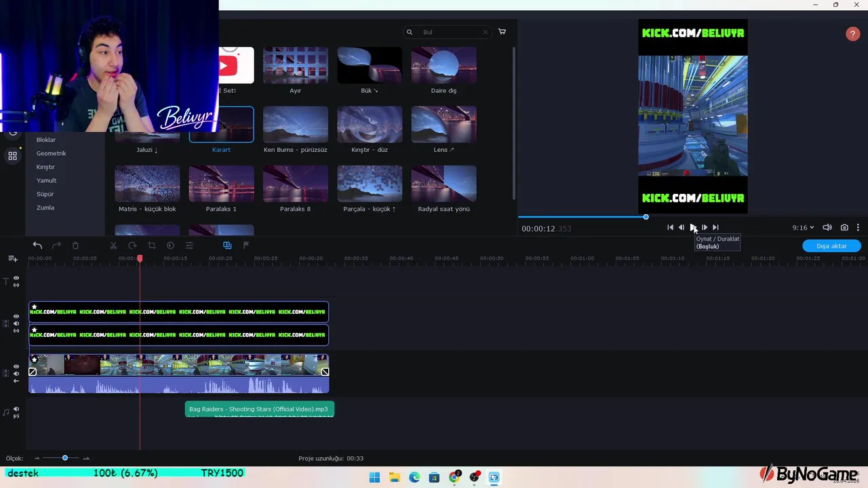
Task: Toggle overlay track link icon
Action: point(16,331)
